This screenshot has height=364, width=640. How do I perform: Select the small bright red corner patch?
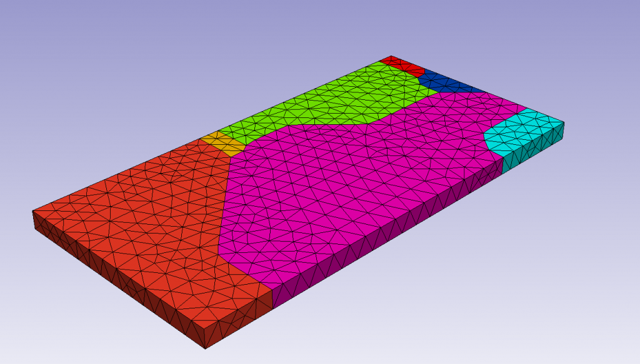tap(402, 66)
